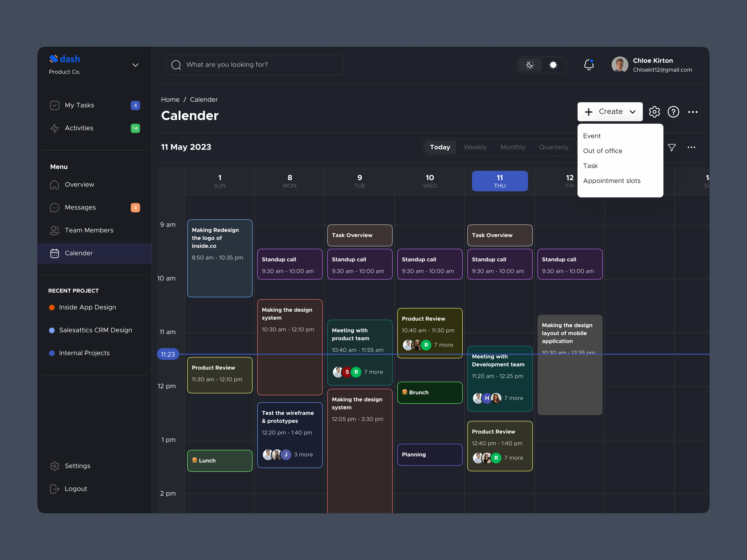
Task: Click the notification bell
Action: (589, 65)
